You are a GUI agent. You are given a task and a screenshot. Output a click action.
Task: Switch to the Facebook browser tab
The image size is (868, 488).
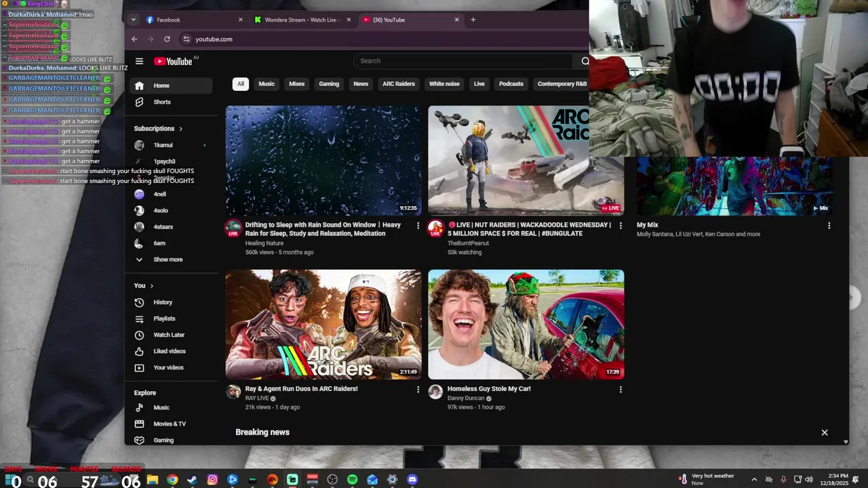(195, 20)
